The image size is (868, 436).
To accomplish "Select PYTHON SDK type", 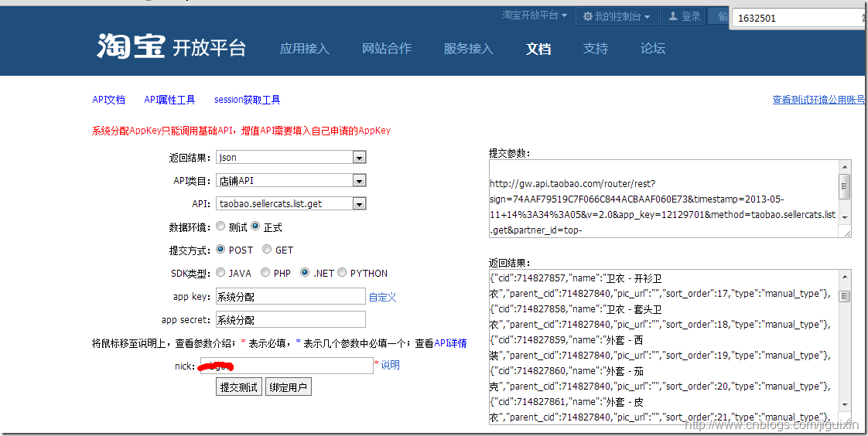I will (342, 272).
